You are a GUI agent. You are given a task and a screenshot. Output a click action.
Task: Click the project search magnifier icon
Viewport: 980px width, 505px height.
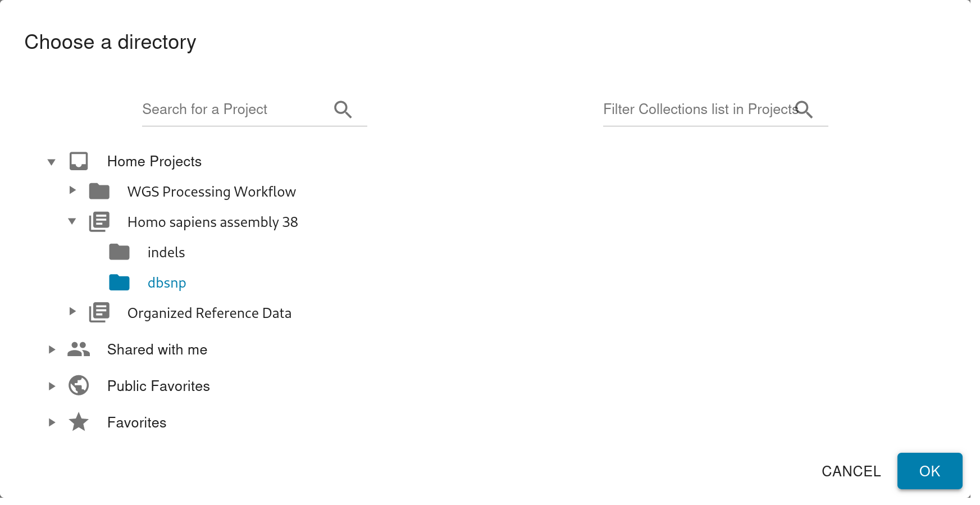tap(343, 110)
